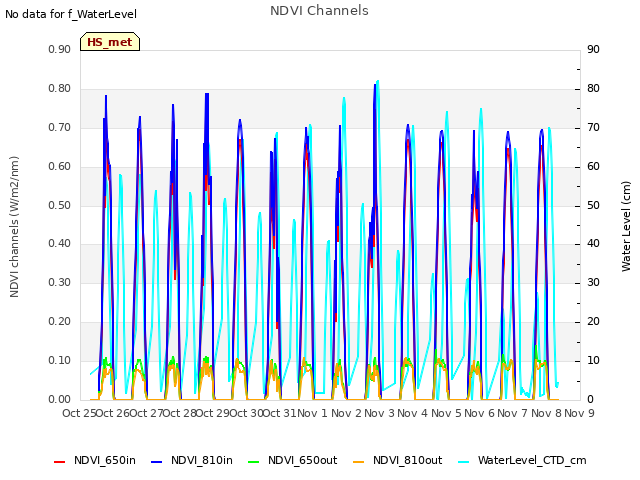Click the 0.90 left axis tick label
The width and height of the screenshot is (640, 480).
coord(60,49)
